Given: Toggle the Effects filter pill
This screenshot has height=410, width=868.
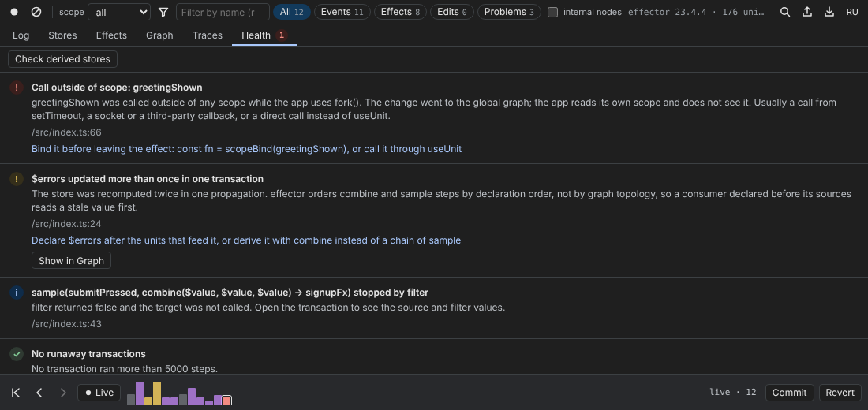Looking at the screenshot, I should [400, 12].
